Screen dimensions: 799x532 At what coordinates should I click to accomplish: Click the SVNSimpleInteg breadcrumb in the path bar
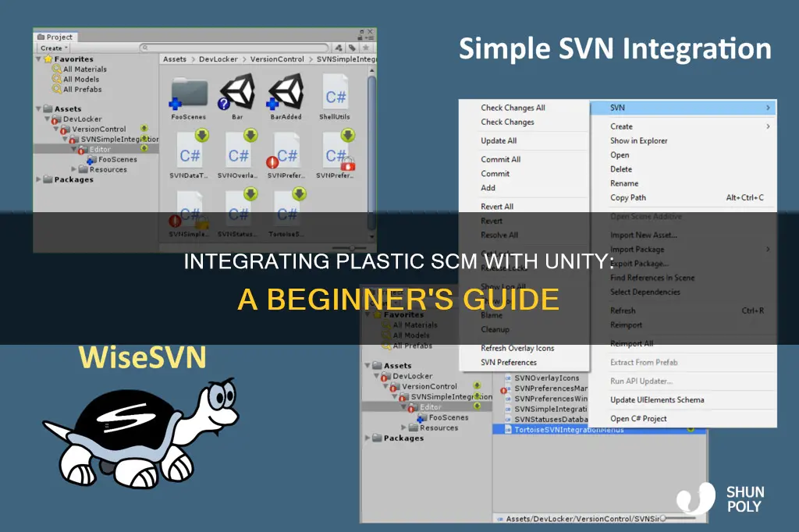point(346,59)
